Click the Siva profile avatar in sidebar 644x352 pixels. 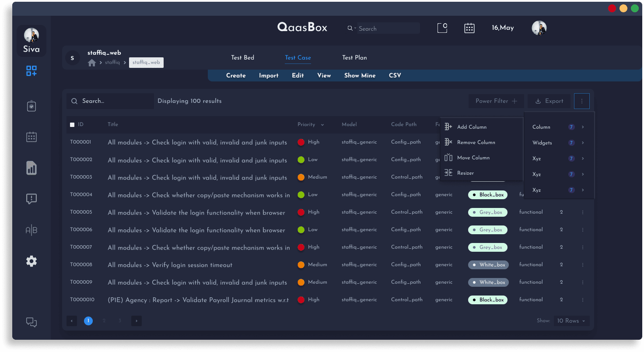(x=31, y=35)
